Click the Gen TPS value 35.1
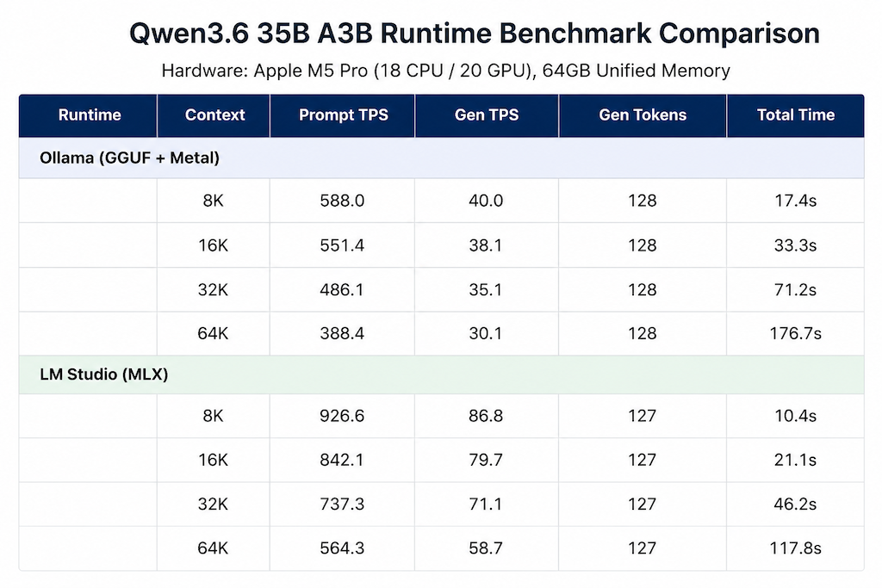Screen dimensions: 882x588 486,289
